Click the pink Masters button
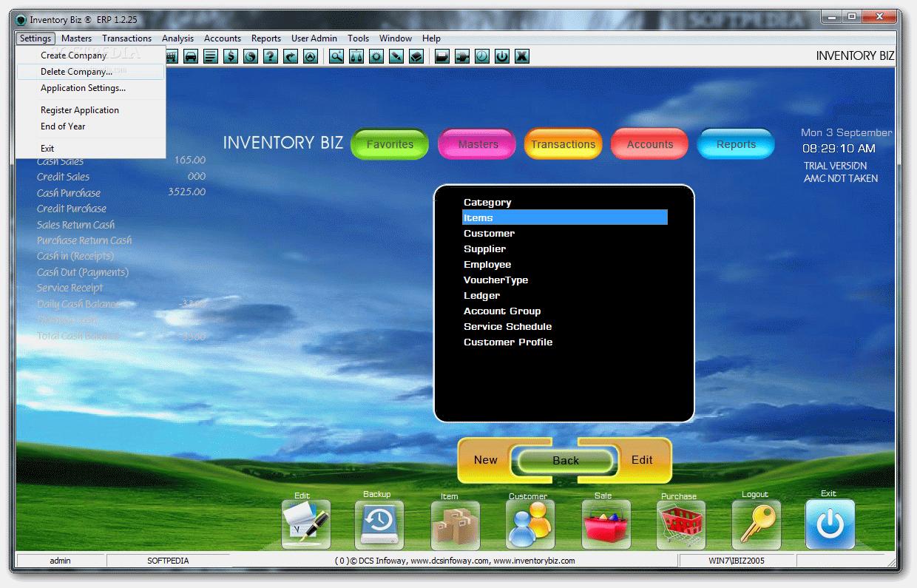This screenshot has height=588, width=917. [x=478, y=144]
